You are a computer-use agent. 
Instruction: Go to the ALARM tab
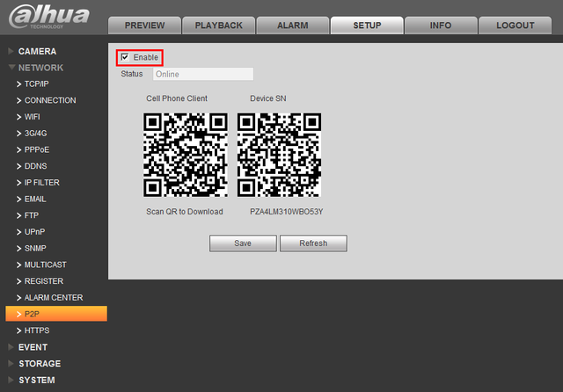tap(293, 25)
